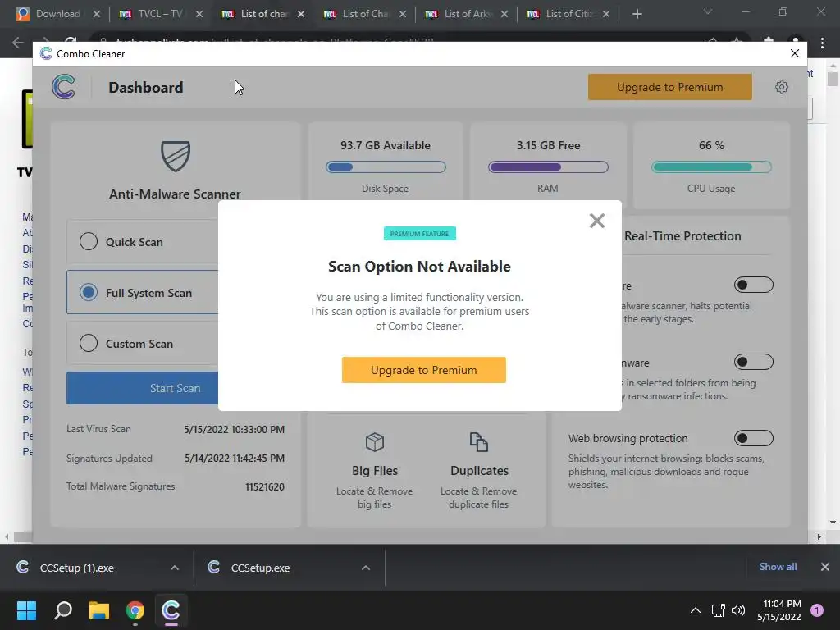Click the Last Virus Scan date value
This screenshot has width=840, height=630.
[x=234, y=429]
